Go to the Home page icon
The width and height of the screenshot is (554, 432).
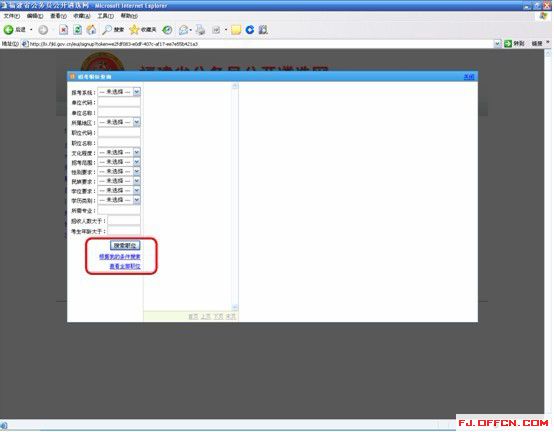[x=92, y=30]
